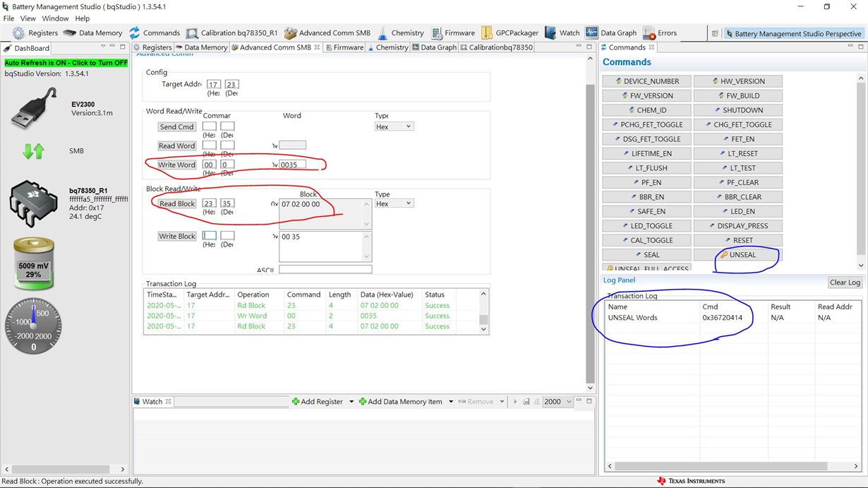Open Commands view from the main toolbar

pos(154,32)
